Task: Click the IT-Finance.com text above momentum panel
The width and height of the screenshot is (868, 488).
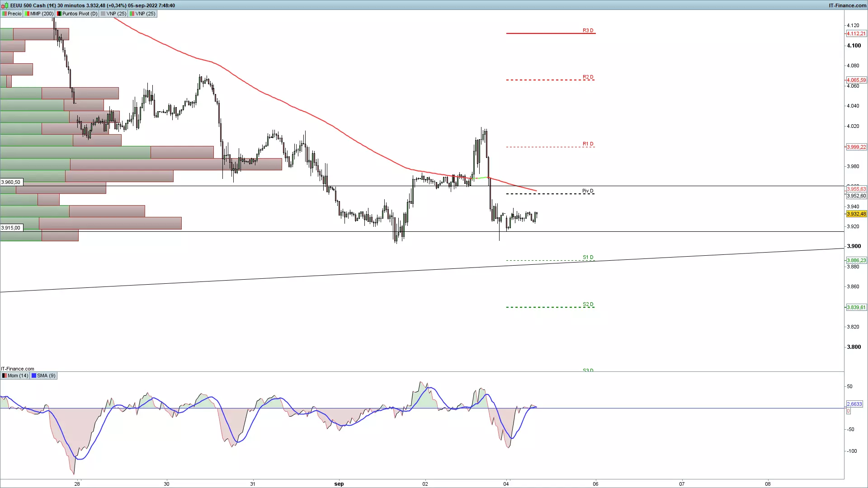Action: click(18, 369)
